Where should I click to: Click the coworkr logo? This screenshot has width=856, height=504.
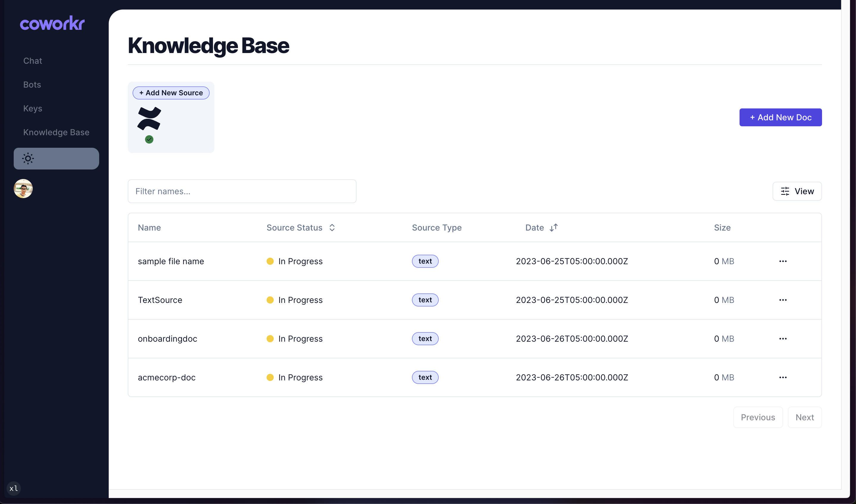(x=52, y=24)
